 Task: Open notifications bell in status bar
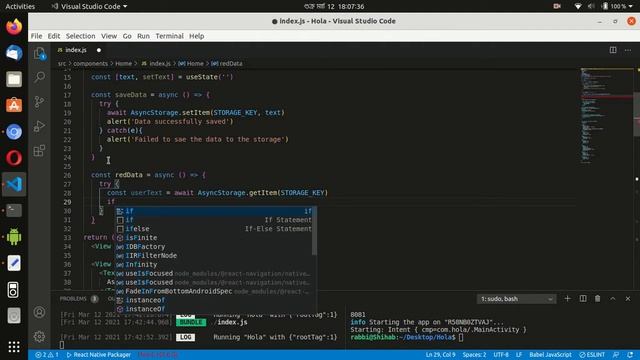[630, 355]
